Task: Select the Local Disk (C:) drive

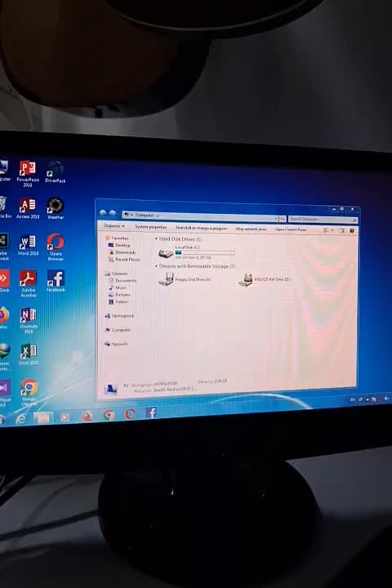Action: pos(197,252)
